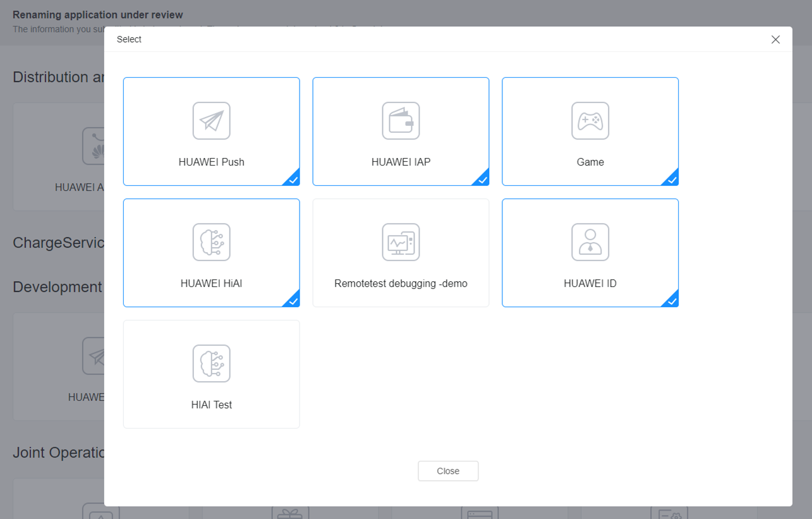
Task: Click the HUAWEI HiAI brain icon
Action: click(x=211, y=242)
